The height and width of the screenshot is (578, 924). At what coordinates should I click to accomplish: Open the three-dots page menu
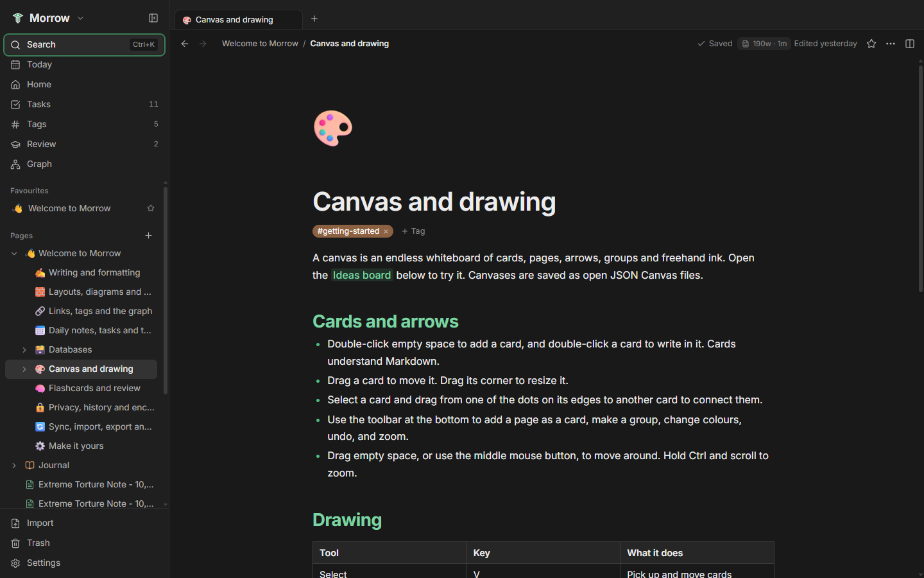point(891,44)
